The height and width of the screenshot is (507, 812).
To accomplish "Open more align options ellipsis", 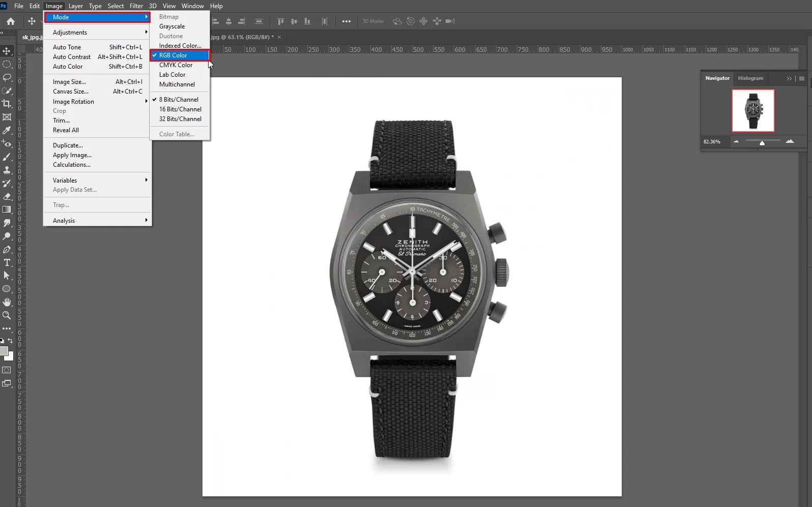I will pyautogui.click(x=346, y=21).
